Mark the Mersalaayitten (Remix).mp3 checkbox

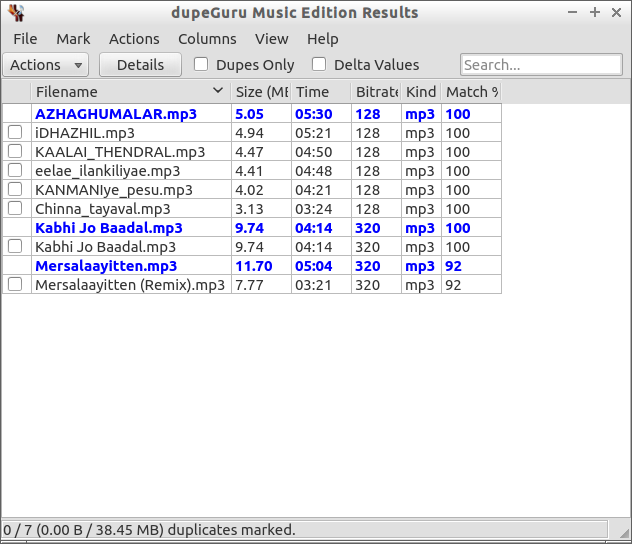[x=15, y=284]
